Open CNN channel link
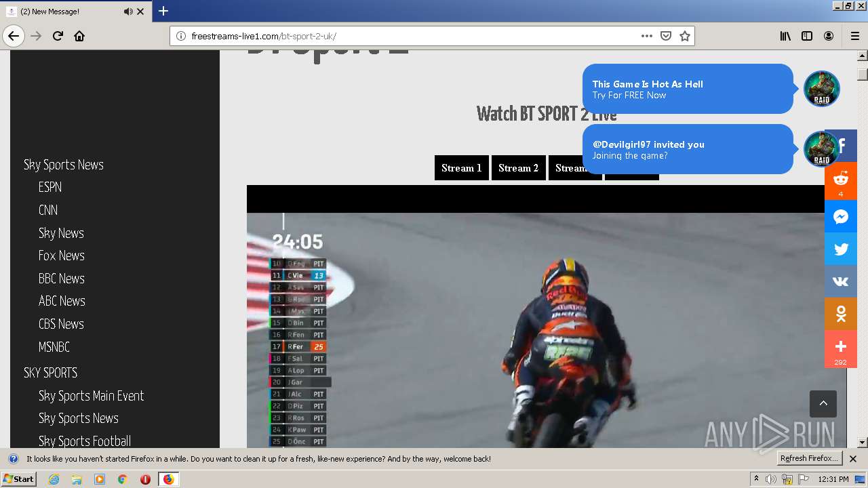 pyautogui.click(x=48, y=210)
